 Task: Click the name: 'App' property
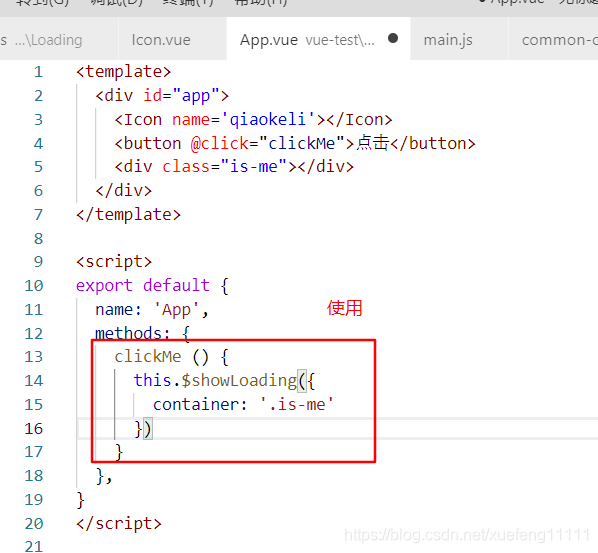pos(151,309)
